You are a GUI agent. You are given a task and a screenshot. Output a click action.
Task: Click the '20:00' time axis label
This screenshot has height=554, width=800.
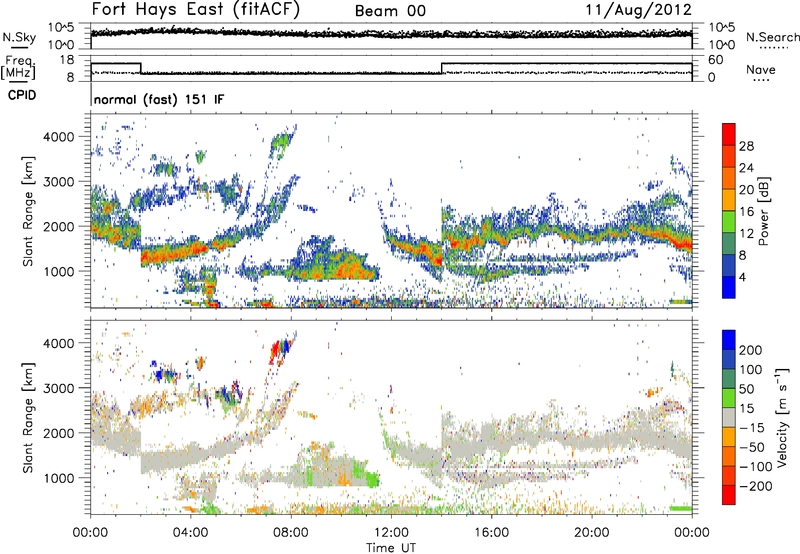pyautogui.click(x=591, y=533)
